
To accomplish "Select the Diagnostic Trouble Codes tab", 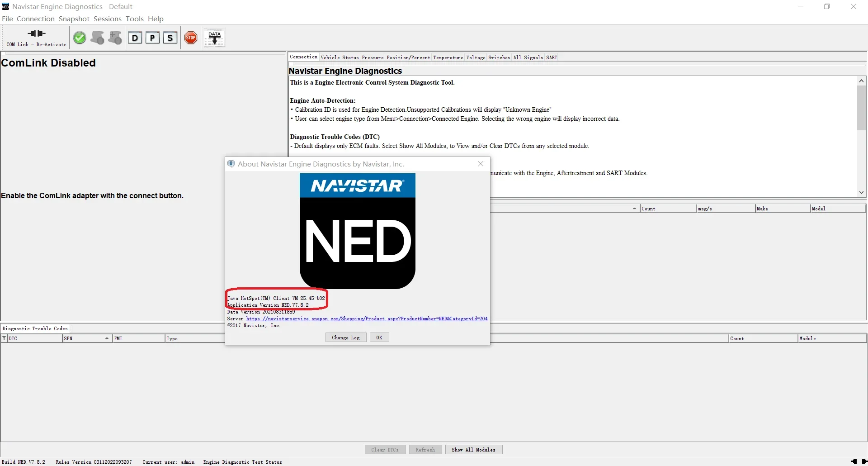I will click(35, 328).
